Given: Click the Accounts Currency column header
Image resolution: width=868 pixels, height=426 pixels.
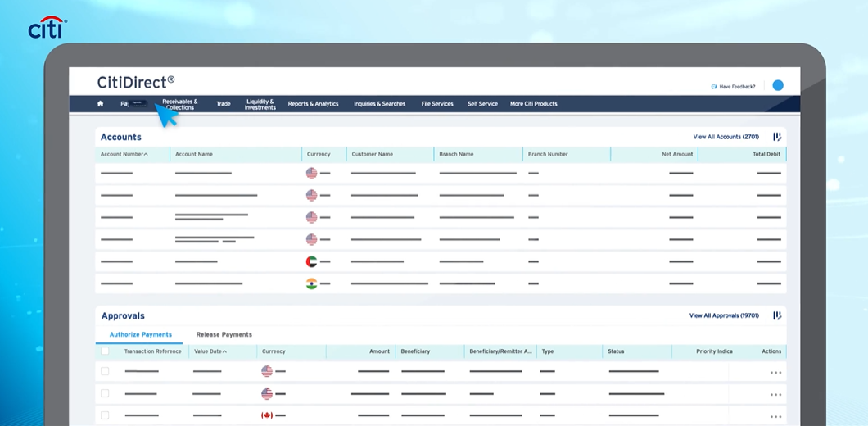Looking at the screenshot, I should click(x=319, y=155).
